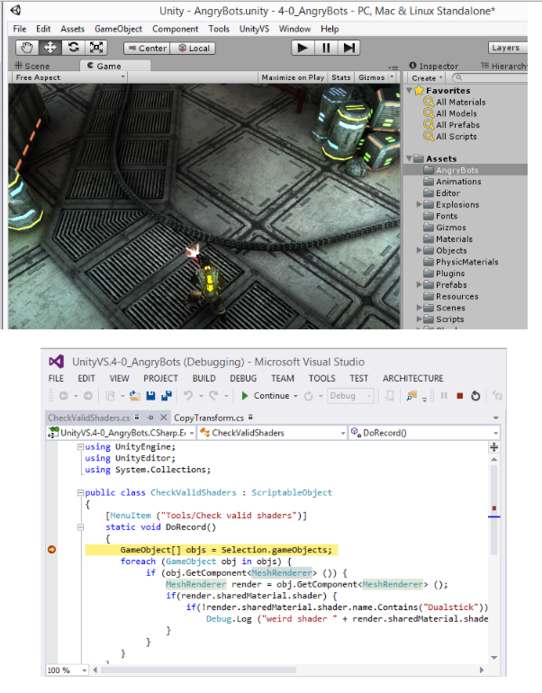Select the PhysicMaterials folder
This screenshot has height=693, width=542.
[467, 262]
